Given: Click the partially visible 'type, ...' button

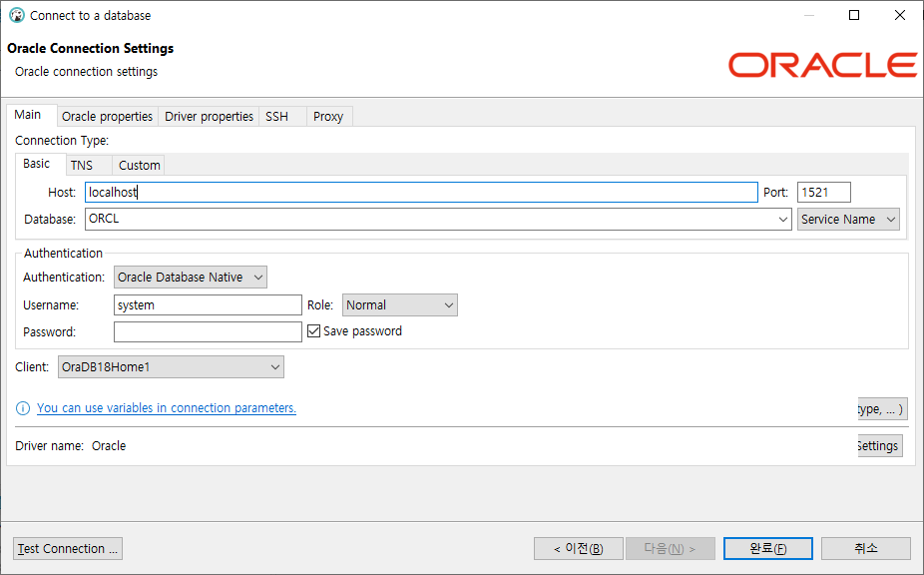Looking at the screenshot, I should click(x=881, y=408).
